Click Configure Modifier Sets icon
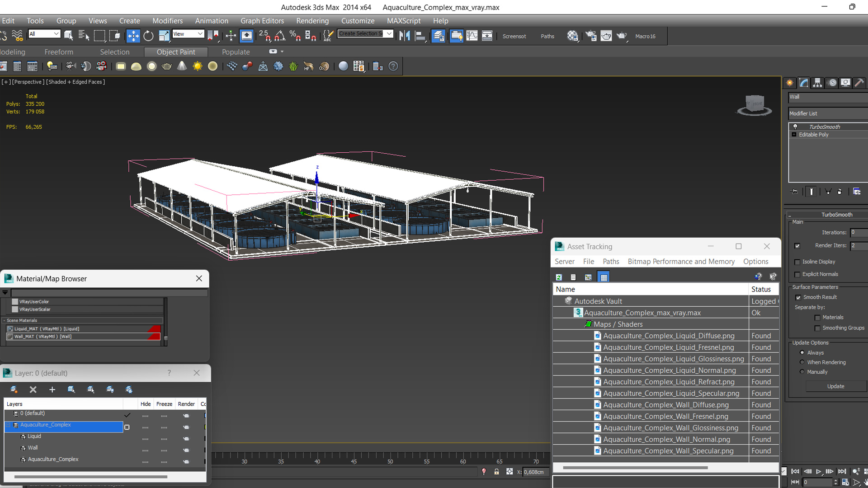This screenshot has height=488, width=868. 857,192
